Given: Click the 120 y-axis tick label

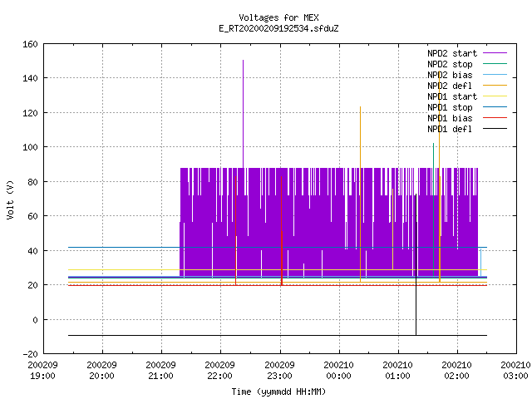Looking at the screenshot, I should tap(30, 113).
